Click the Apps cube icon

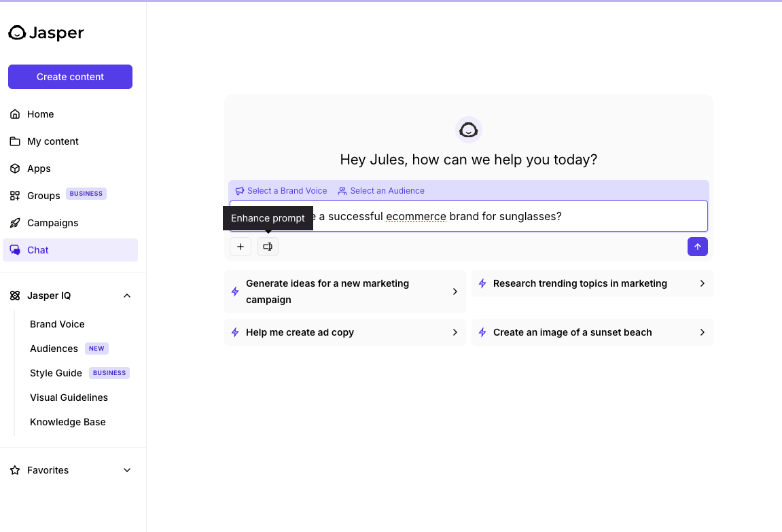click(x=15, y=169)
